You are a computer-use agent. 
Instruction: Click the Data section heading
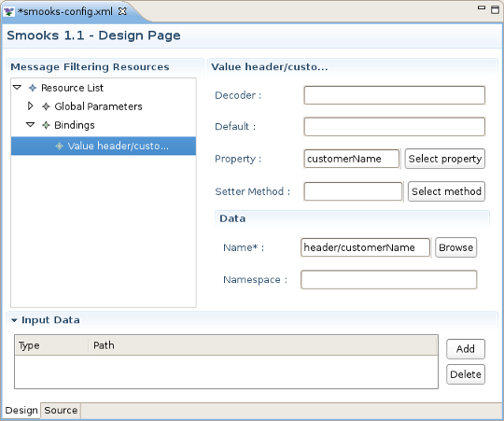pos(232,218)
